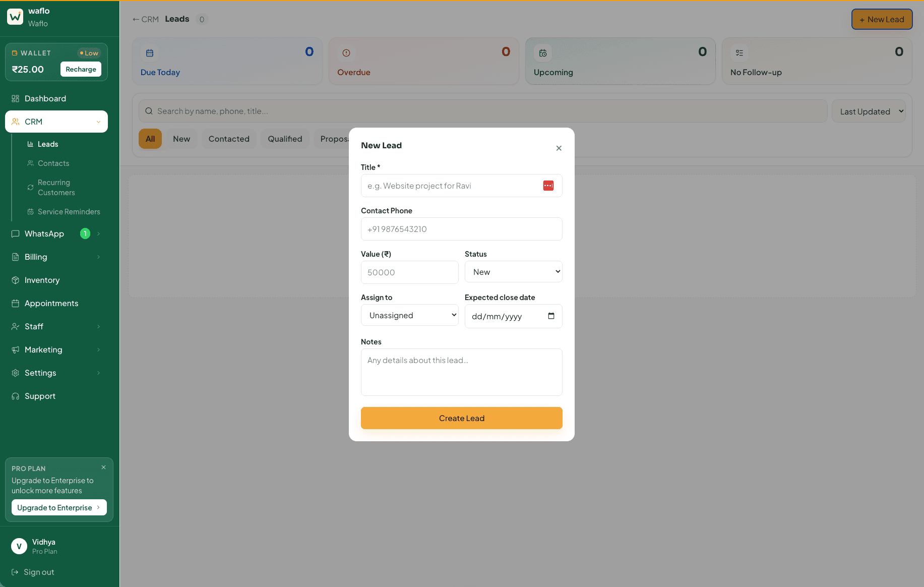Open the Assign to dropdown
Viewport: 924px width, 587px height.
point(410,315)
